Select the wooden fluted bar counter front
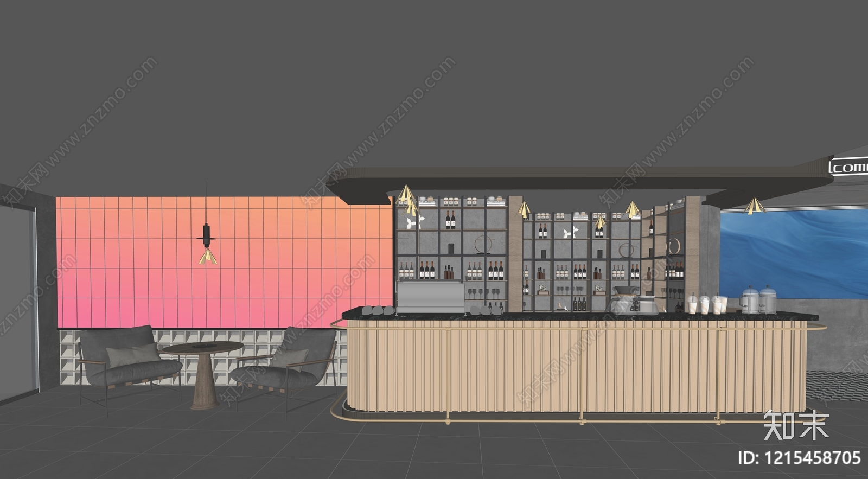Image resolution: width=868 pixels, height=479 pixels. (576, 367)
